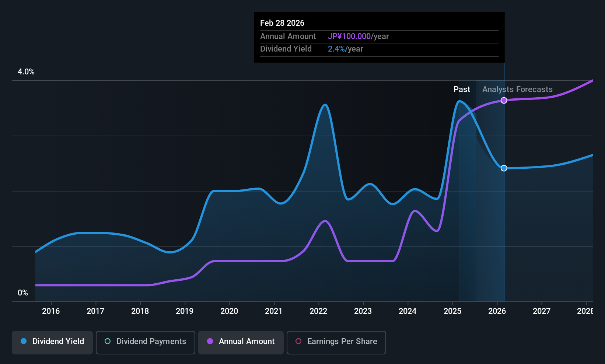Select the purple data point marker at 2026
Screen dimensions: 605x364
504,101
